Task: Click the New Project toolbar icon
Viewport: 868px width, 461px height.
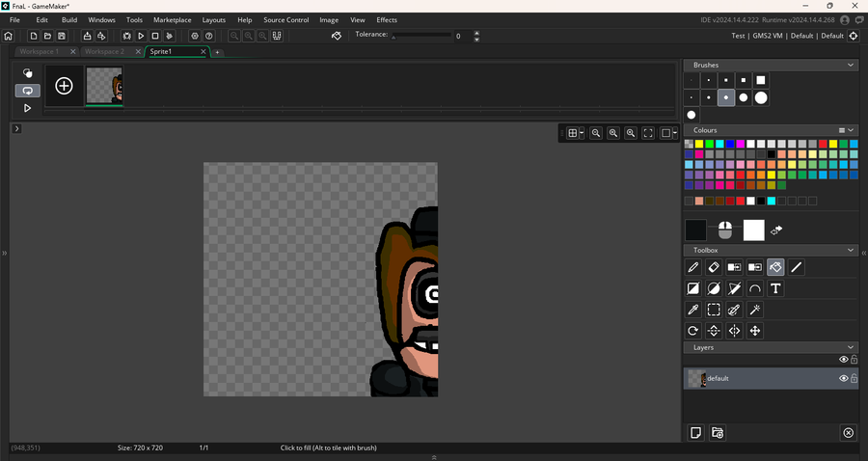Action: 33,36
